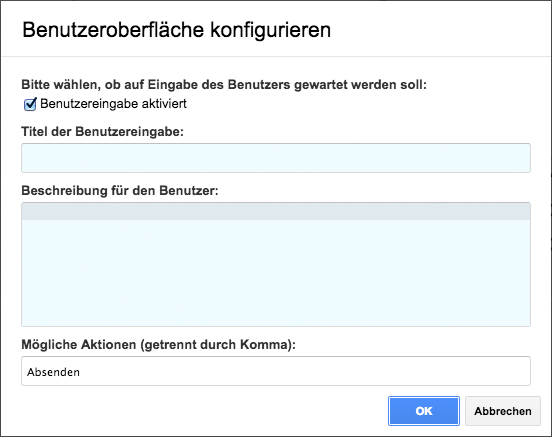This screenshot has width=552, height=437.
Task: Click the Beschreibung für den Benutzer label
Action: click(x=120, y=191)
